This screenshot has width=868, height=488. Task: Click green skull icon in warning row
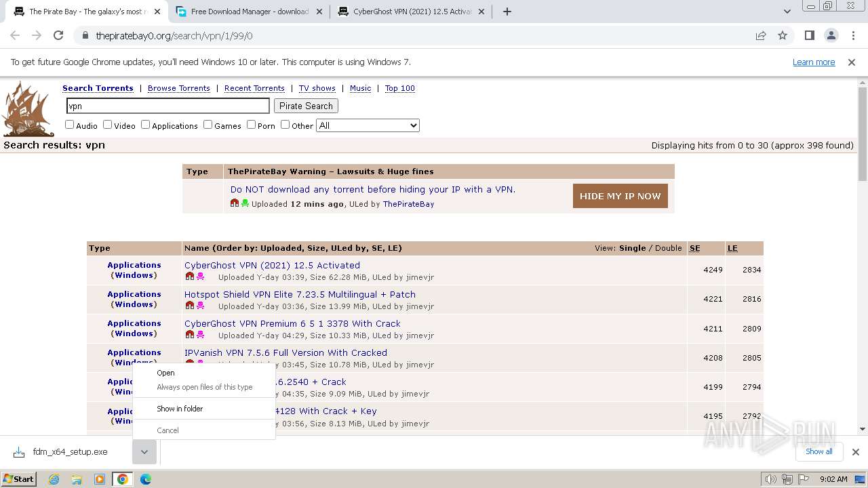[245, 203]
